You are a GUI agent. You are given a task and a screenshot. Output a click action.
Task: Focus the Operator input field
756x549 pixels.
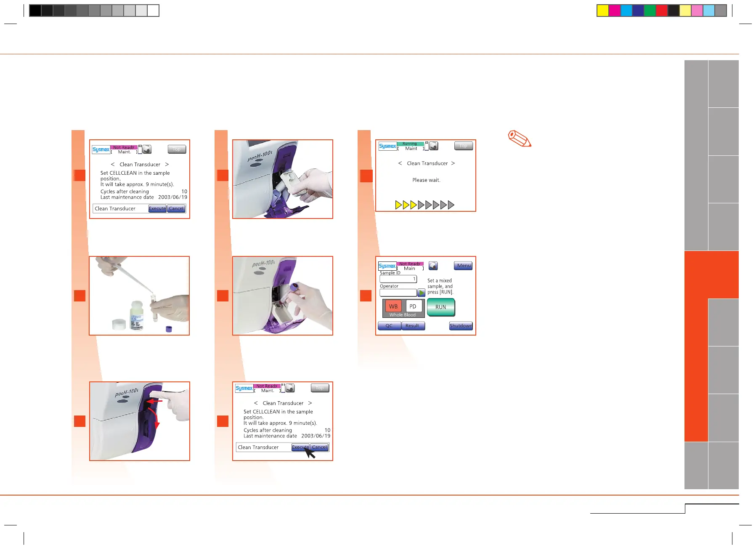click(398, 292)
